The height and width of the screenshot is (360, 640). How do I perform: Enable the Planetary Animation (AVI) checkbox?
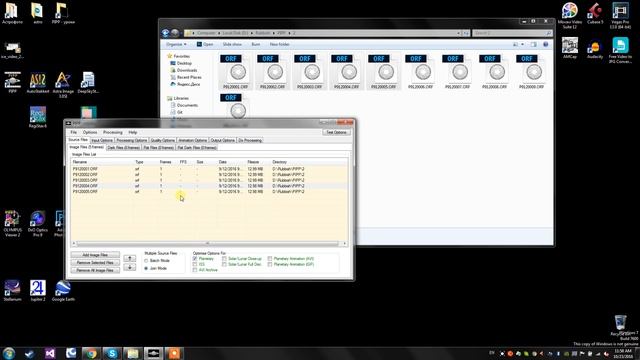point(270,259)
